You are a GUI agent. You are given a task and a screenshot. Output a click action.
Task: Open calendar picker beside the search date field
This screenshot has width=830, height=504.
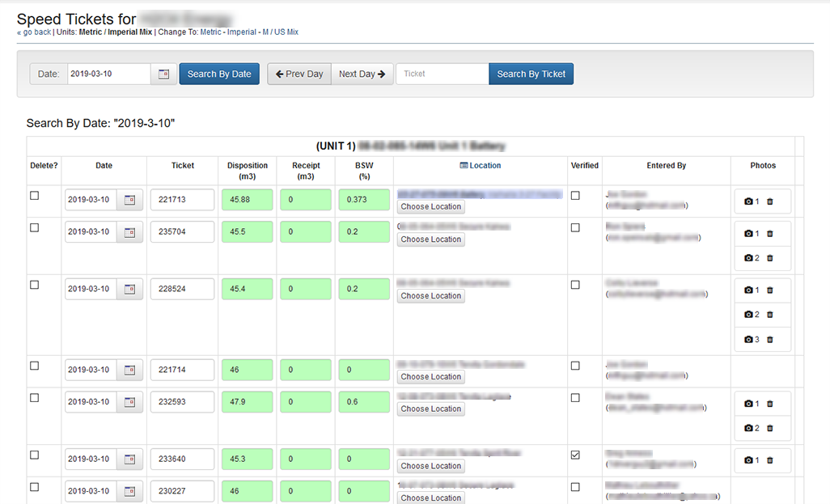coord(163,74)
